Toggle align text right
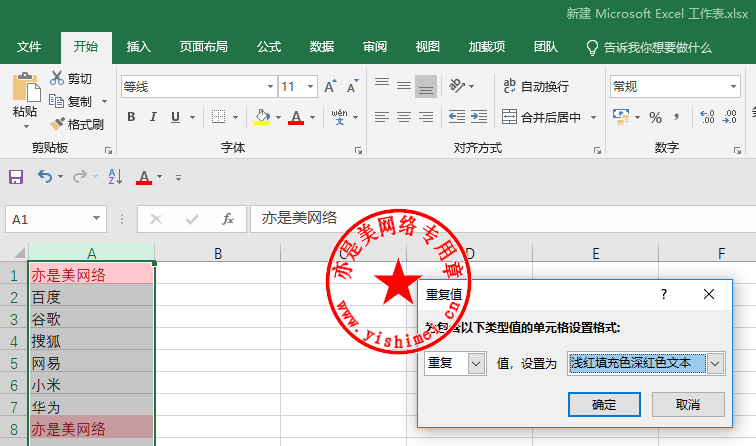The width and height of the screenshot is (756, 446). point(426,117)
